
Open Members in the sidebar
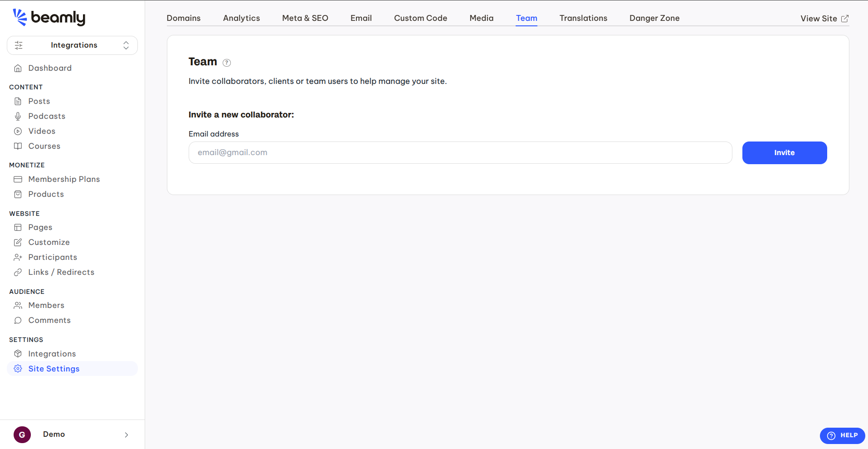46,305
